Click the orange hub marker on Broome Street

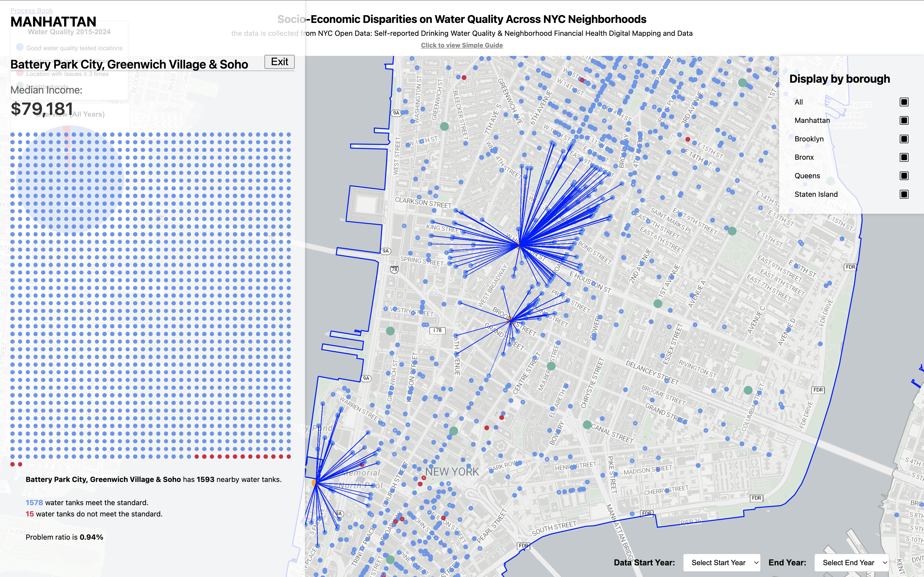(x=511, y=320)
